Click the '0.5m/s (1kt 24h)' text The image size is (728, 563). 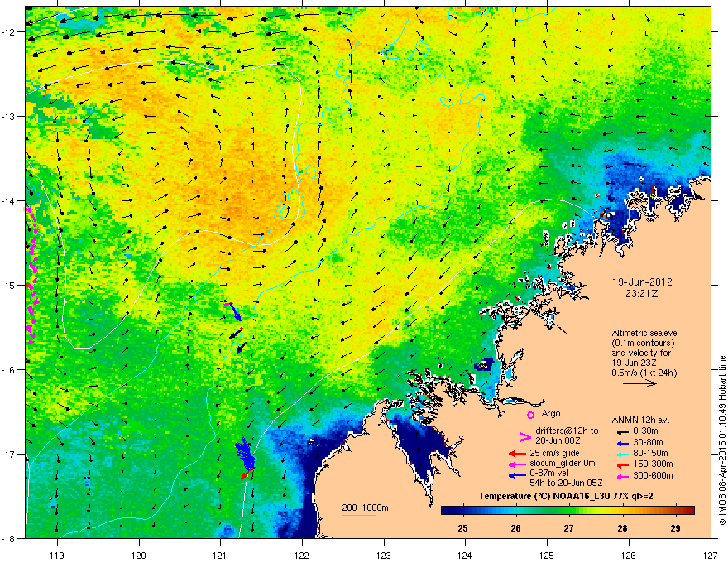[644, 373]
